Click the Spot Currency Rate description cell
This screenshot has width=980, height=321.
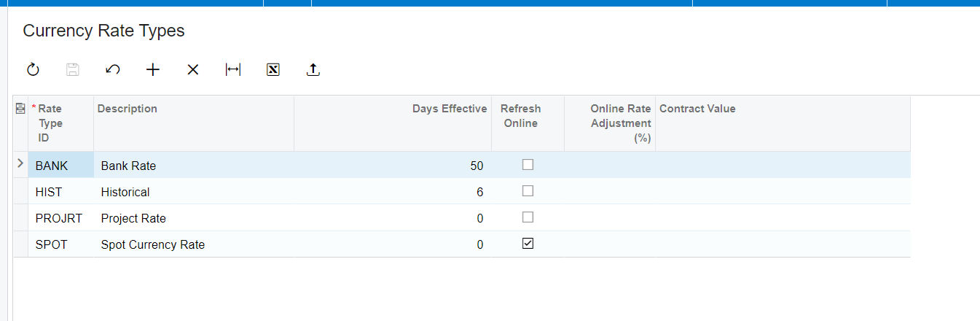click(x=194, y=244)
